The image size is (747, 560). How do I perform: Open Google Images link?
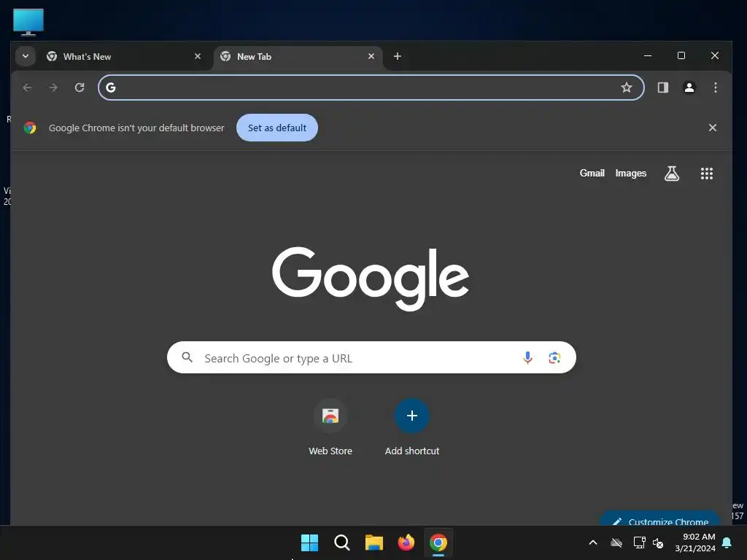(x=630, y=174)
